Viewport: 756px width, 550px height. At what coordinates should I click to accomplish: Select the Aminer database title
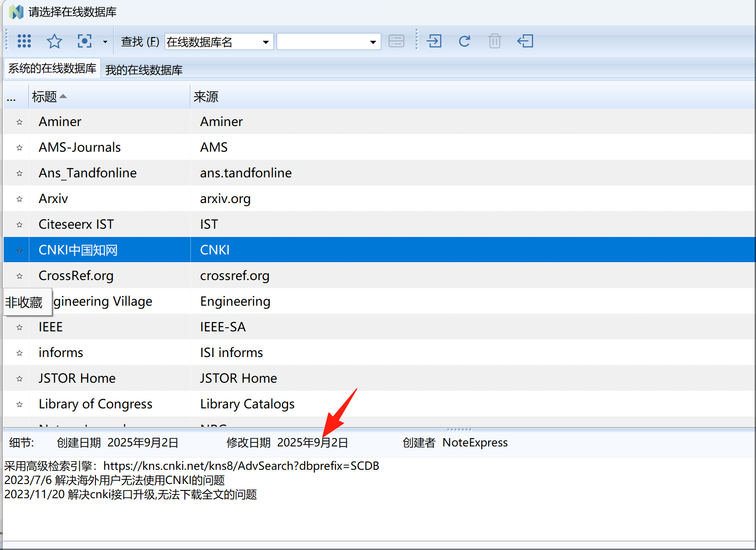60,121
